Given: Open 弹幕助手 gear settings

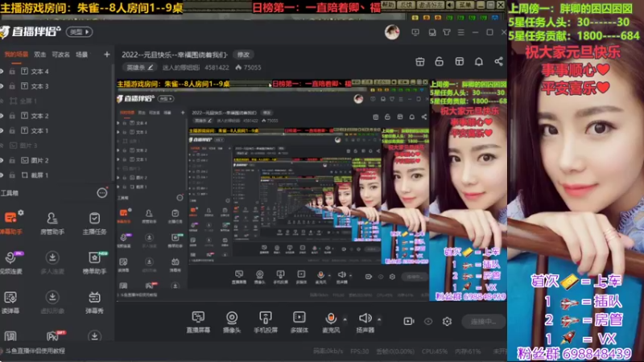Looking at the screenshot, I should click(x=21, y=212).
